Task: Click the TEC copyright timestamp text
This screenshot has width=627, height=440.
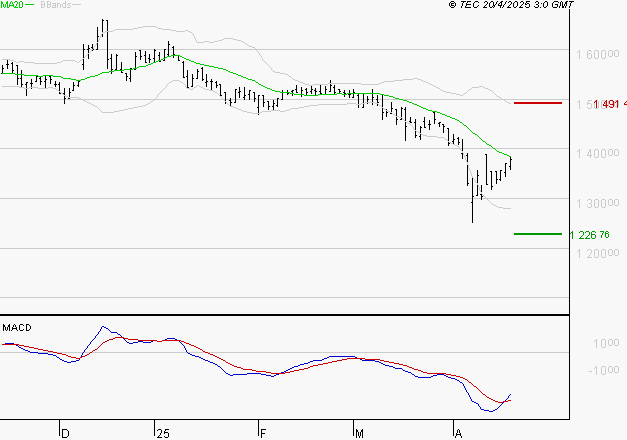Action: point(511,5)
